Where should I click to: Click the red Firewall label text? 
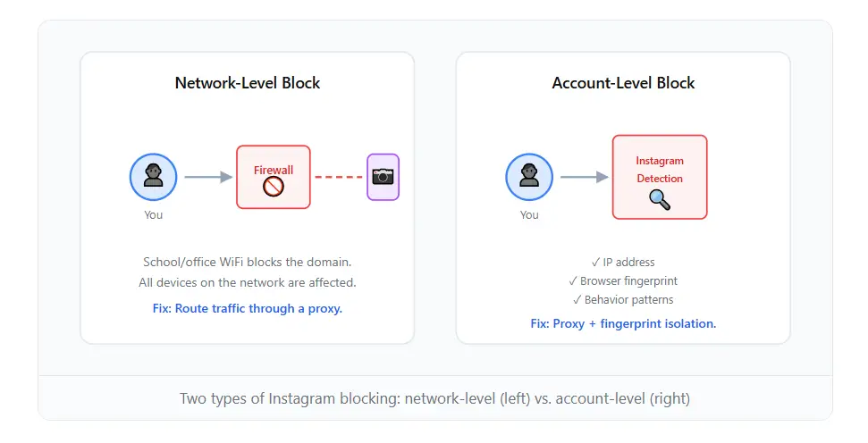point(274,170)
